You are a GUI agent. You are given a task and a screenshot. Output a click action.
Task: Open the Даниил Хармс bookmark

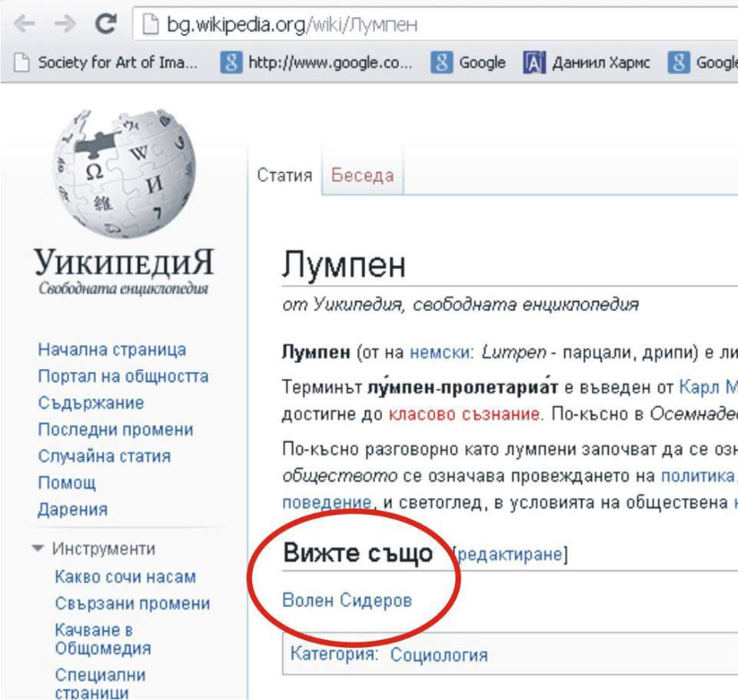(x=587, y=62)
